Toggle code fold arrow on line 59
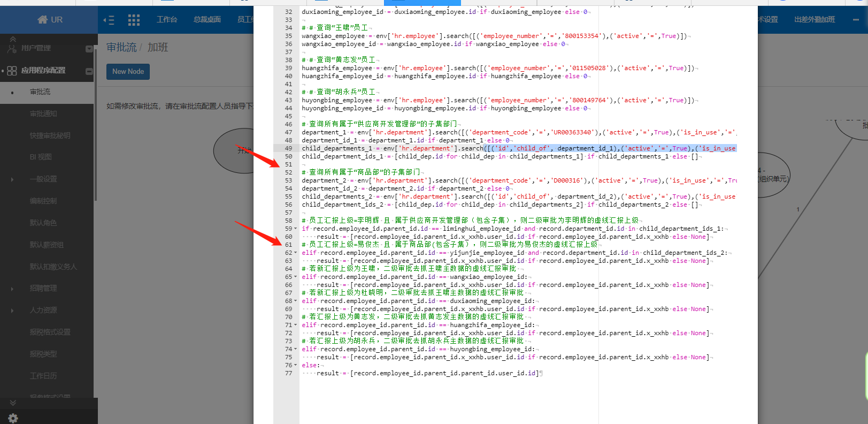The width and height of the screenshot is (868, 424). click(295, 229)
